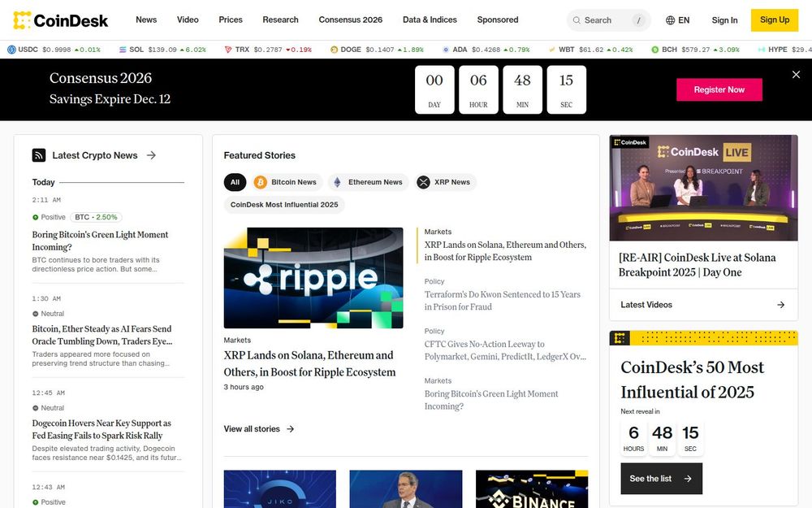Screen dimensions: 812x508
Task: Click the CoinDesk icon on yellow banner
Action: (620, 338)
